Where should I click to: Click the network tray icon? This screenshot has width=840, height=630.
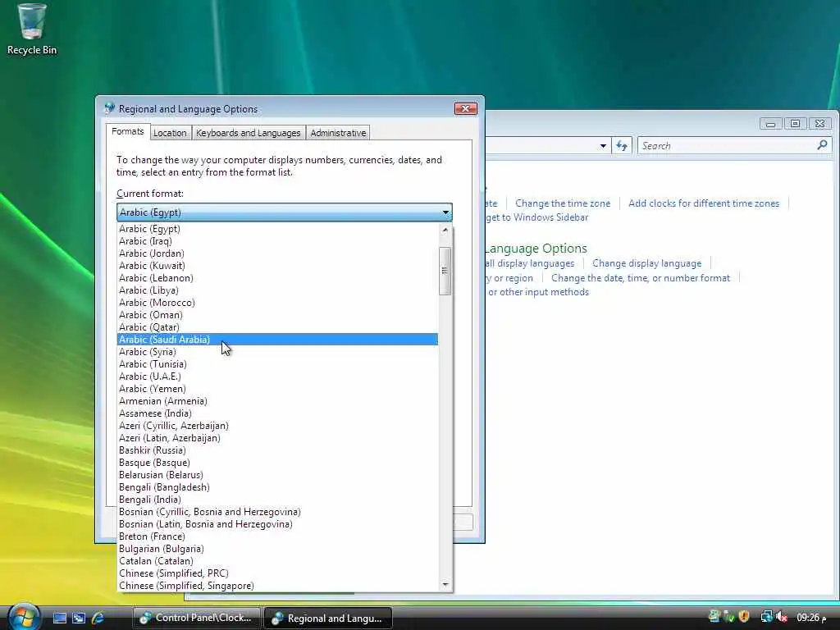767,617
